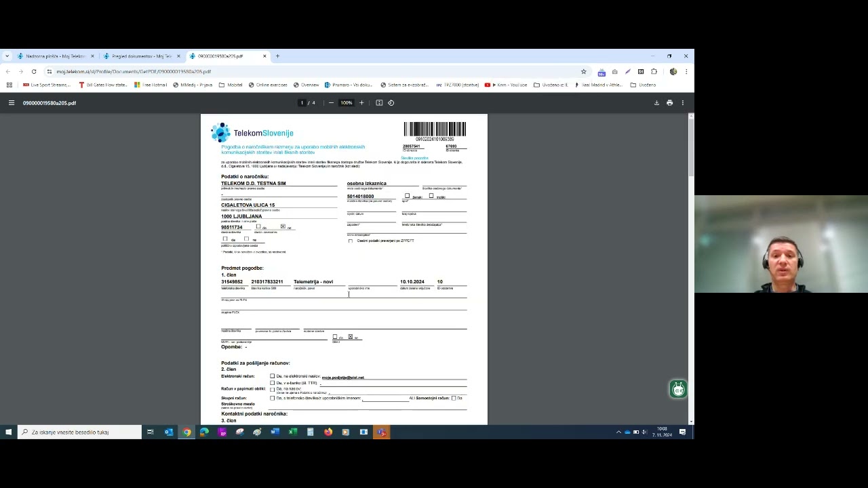The height and width of the screenshot is (488, 868).
Task: Expand Uvoženo iz IE bookmark folder
Action: click(551, 85)
